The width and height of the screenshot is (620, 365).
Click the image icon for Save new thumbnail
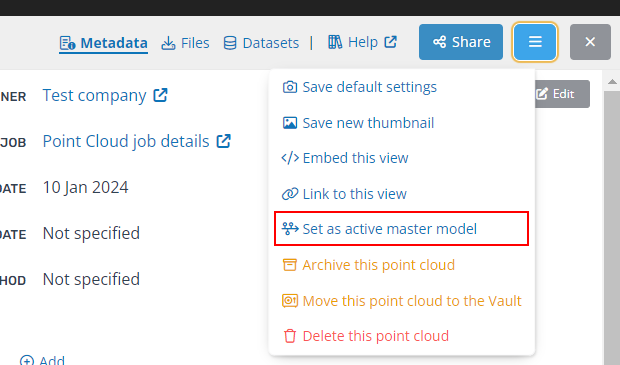point(289,123)
